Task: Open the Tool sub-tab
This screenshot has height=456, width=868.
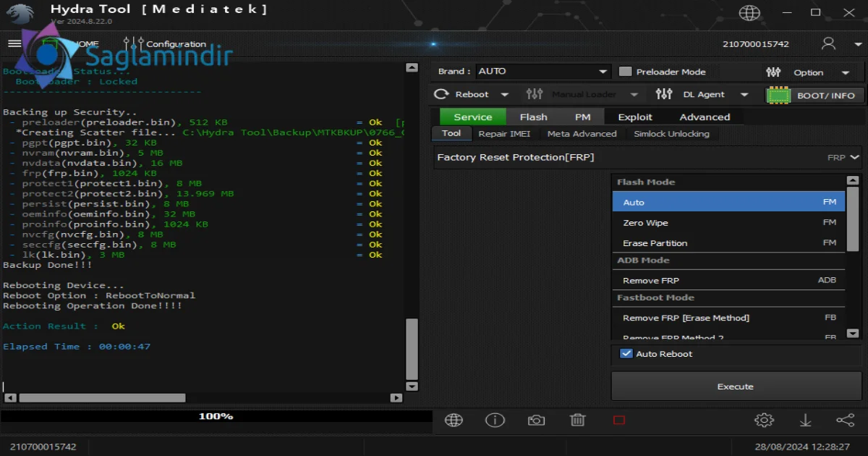Action: click(x=451, y=133)
